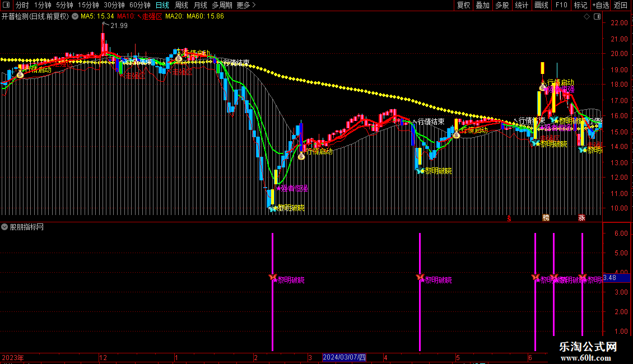Toggle the left panel icon in top bar
633x364 pixels.
[x=6, y=5]
